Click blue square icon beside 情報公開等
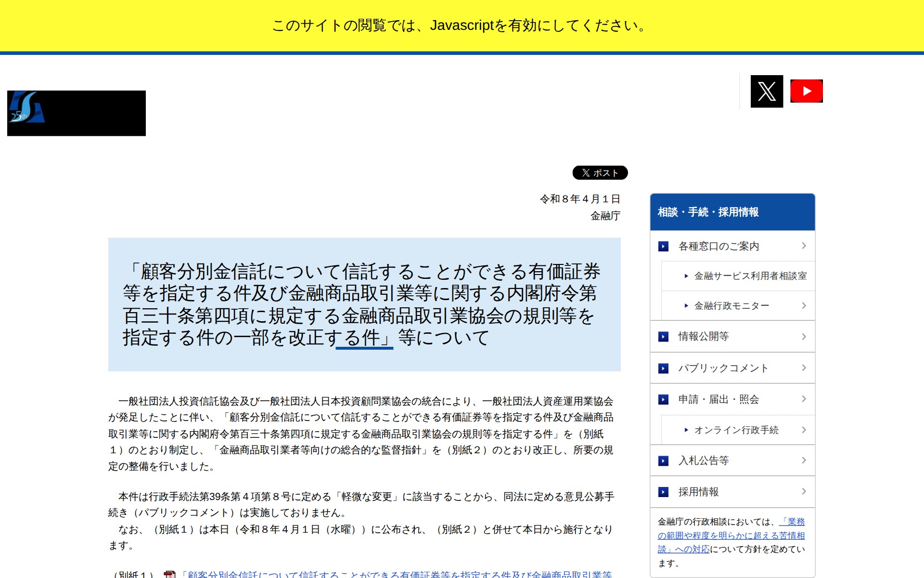Viewport: 924px width, 578px height. tap(663, 336)
